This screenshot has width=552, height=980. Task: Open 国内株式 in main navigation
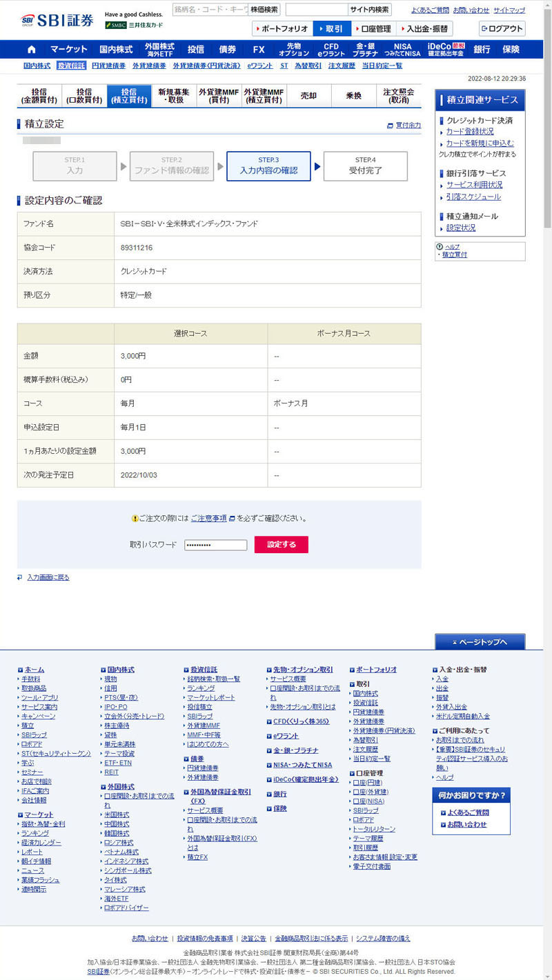[x=116, y=50]
